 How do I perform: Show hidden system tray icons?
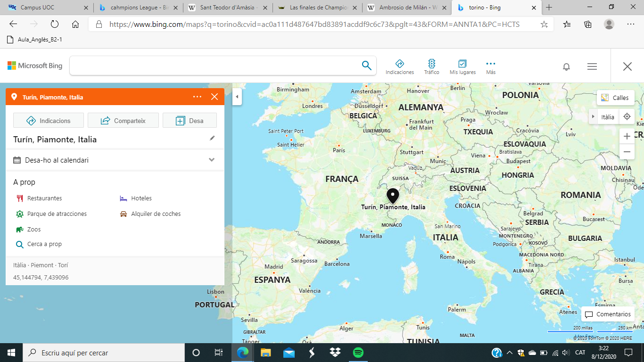coord(510,353)
